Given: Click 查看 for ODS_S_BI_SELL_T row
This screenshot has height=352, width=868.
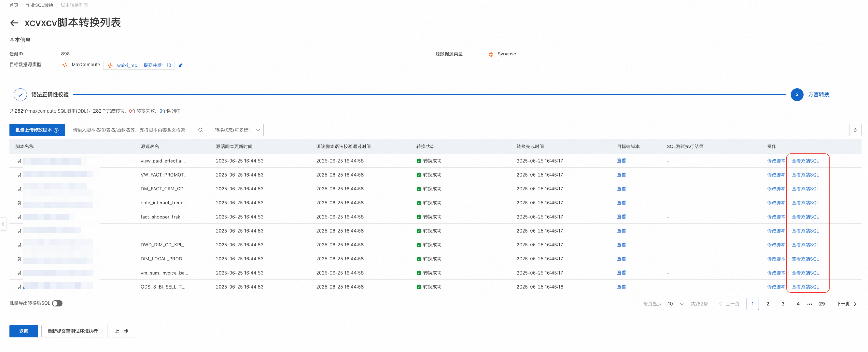Looking at the screenshot, I should tap(621, 287).
